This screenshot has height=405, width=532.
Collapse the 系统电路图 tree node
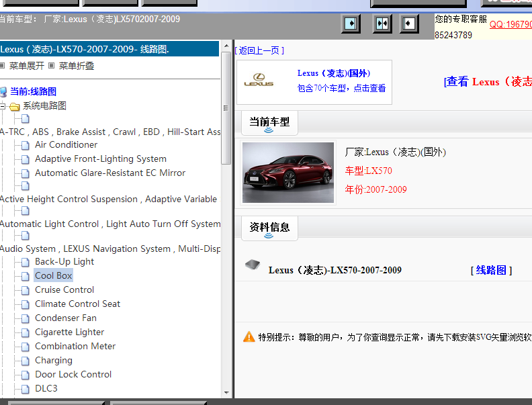(3, 106)
